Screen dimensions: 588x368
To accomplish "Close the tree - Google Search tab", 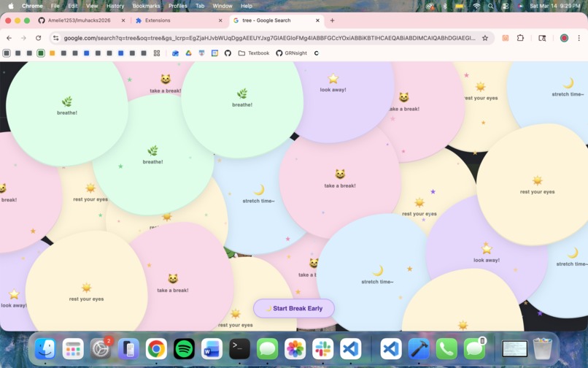I will pos(317,20).
